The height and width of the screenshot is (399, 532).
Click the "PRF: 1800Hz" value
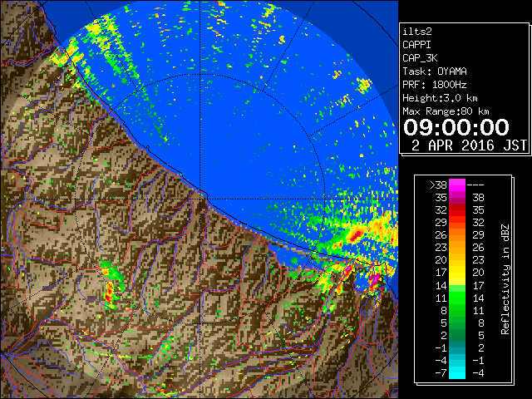(434, 85)
